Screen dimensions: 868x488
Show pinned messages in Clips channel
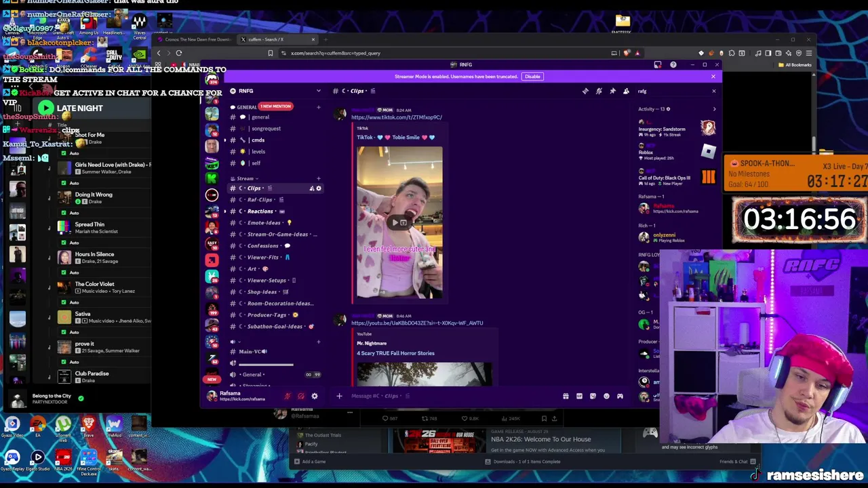[x=612, y=91]
